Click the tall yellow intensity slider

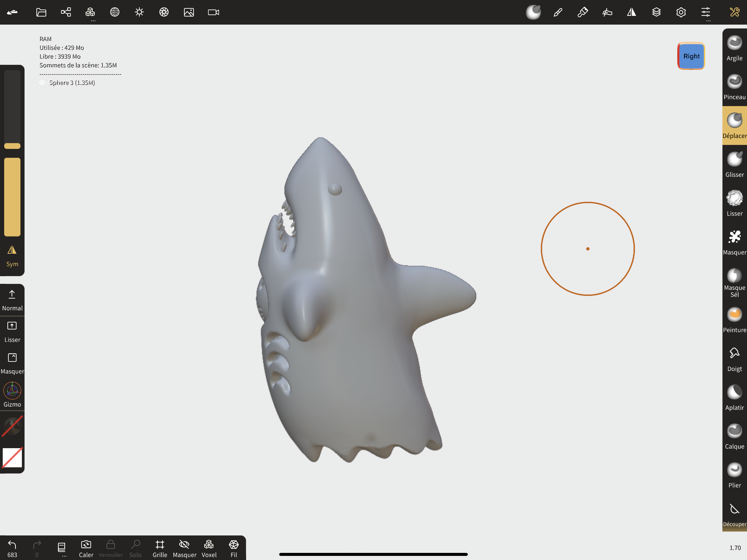[x=12, y=197]
